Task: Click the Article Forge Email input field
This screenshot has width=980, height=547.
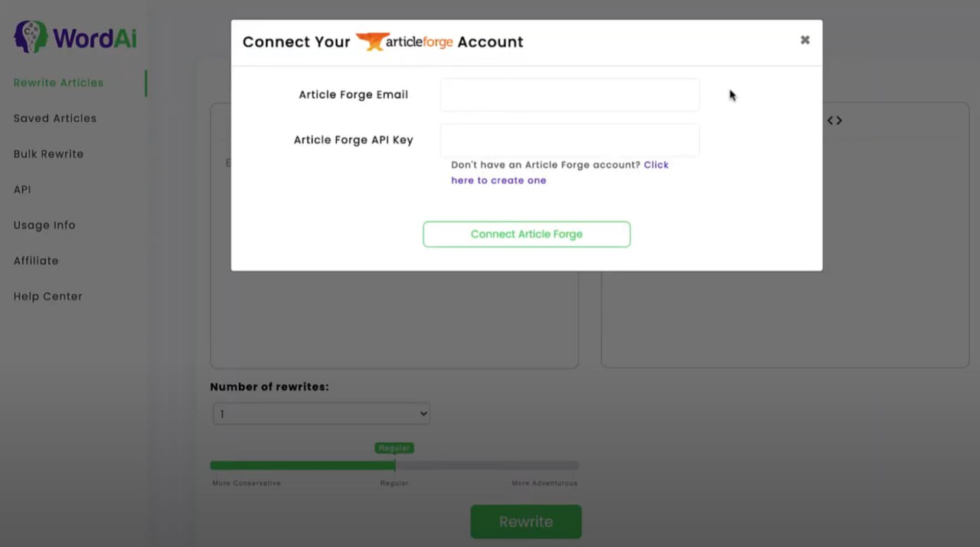Action: (x=569, y=94)
